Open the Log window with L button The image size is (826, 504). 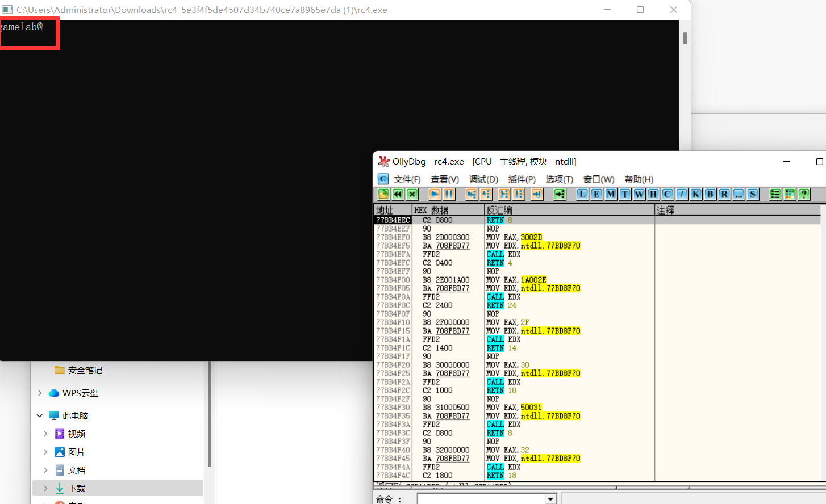tap(582, 194)
